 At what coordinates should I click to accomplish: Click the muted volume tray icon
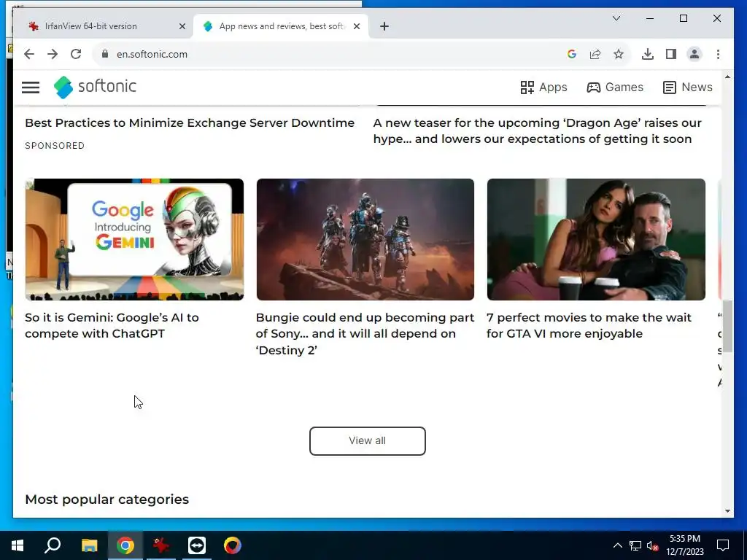(653, 545)
